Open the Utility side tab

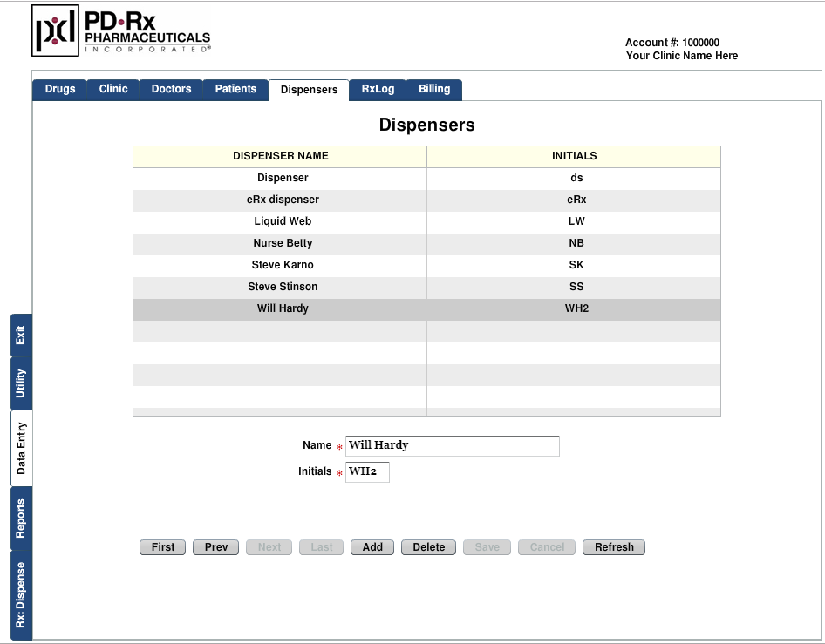[21, 383]
